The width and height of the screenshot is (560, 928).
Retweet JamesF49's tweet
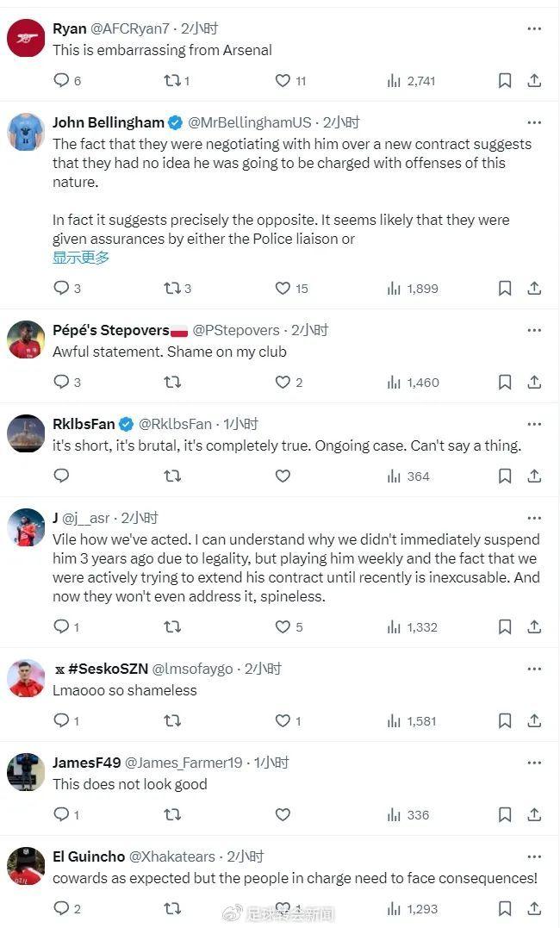(172, 814)
